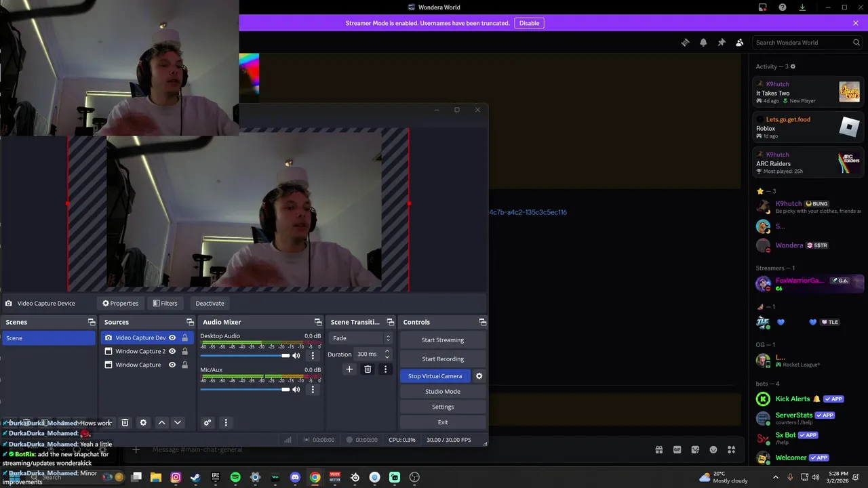Open Properties for Video Capture Device
This screenshot has width=868, height=488.
click(x=120, y=303)
